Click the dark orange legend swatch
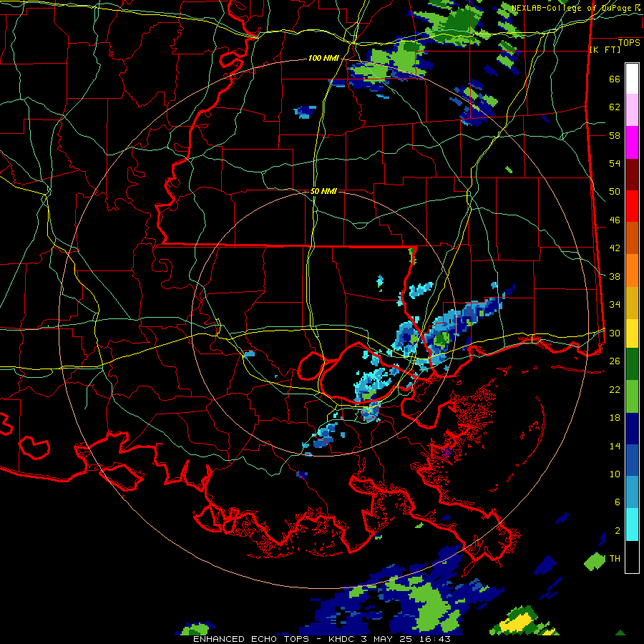 [632, 238]
